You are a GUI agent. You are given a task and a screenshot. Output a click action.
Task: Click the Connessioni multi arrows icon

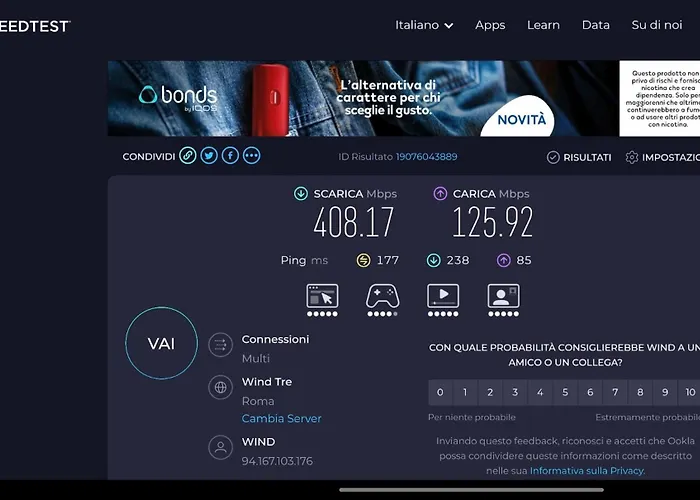[x=221, y=345]
